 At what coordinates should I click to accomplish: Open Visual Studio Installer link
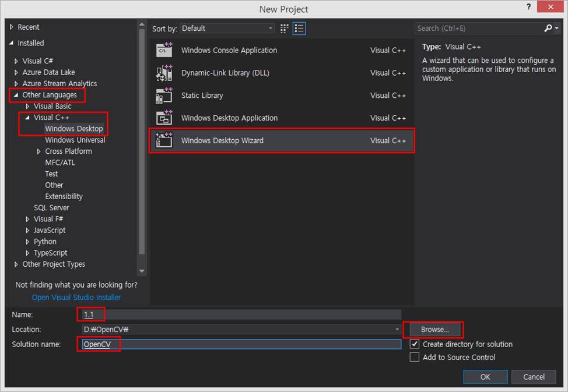76,297
